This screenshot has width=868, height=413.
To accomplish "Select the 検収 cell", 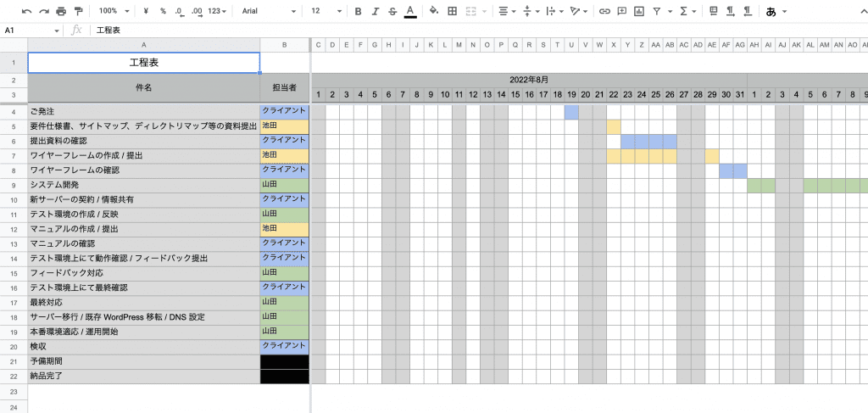I will coord(144,347).
